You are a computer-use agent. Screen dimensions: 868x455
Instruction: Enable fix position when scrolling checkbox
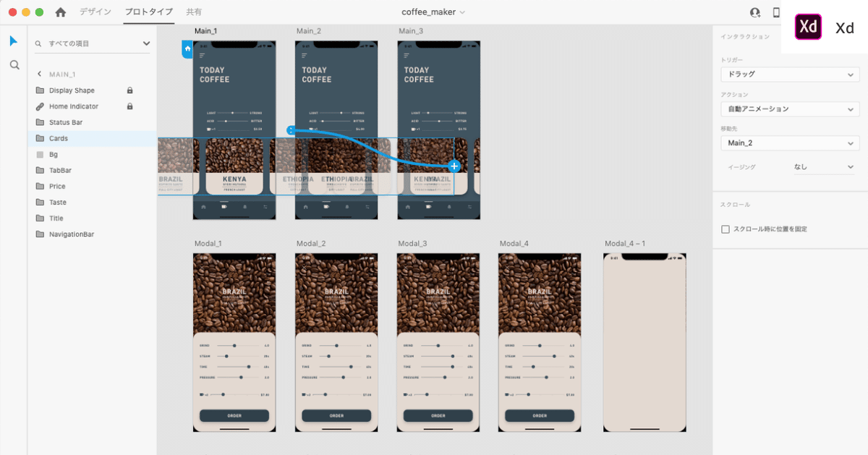[726, 229]
